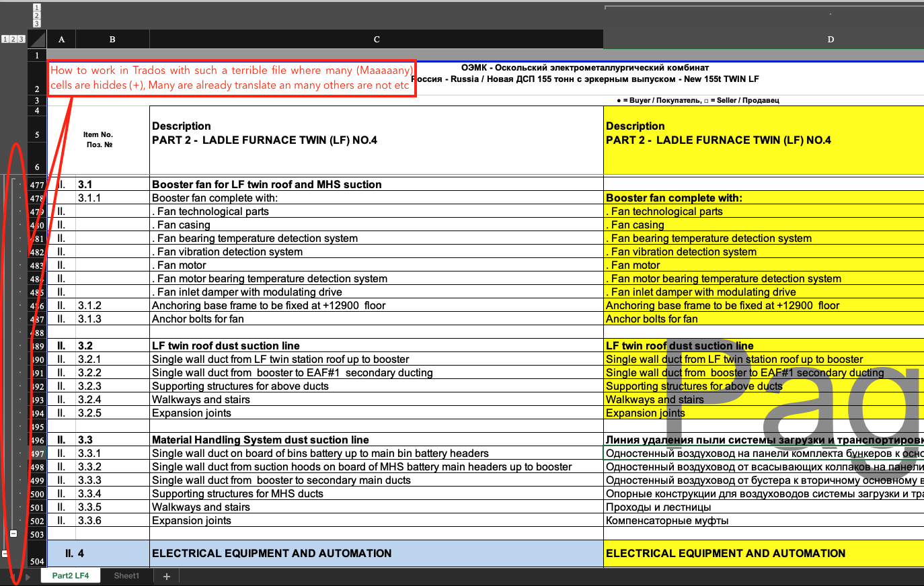Click the ОЭМК Оскольский комбинат title text
924x586 pixels.
pos(585,67)
